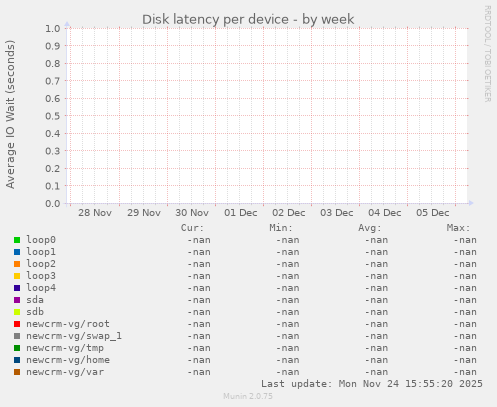Click the 03 Dec date label
497x407 pixels.
(x=337, y=213)
